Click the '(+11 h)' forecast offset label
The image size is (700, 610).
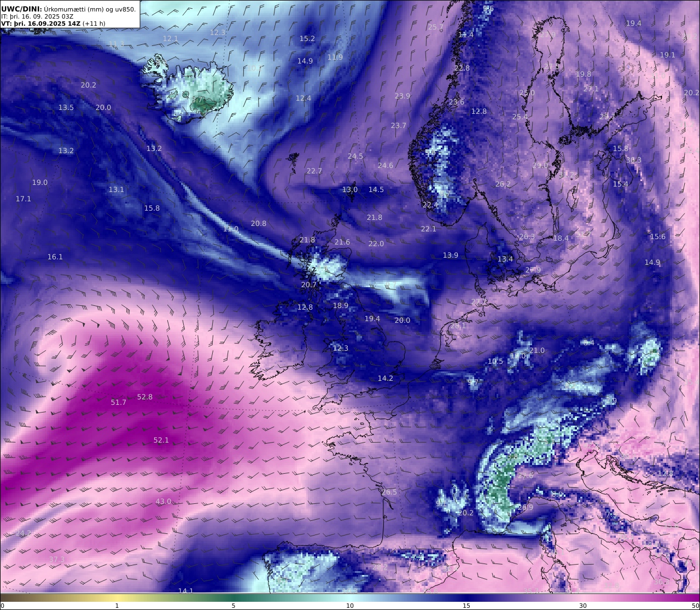(x=94, y=24)
